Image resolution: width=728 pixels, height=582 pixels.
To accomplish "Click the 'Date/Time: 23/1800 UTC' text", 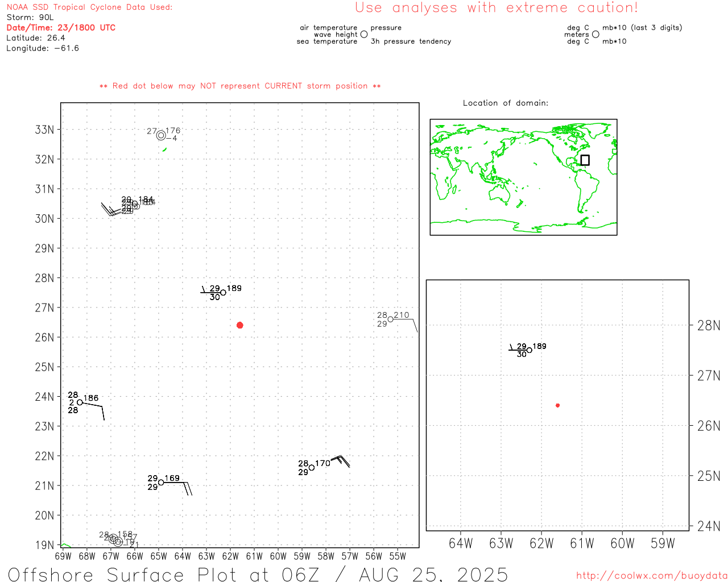I will (61, 28).
